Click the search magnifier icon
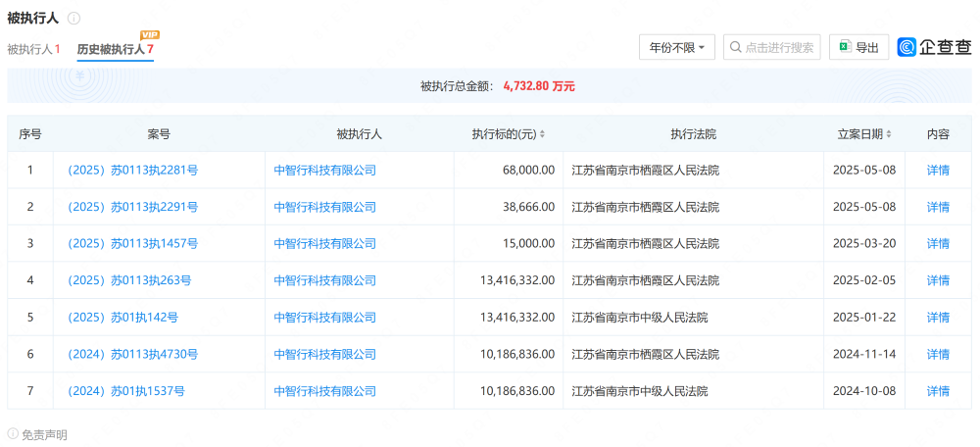The height and width of the screenshot is (447, 980). [x=735, y=47]
